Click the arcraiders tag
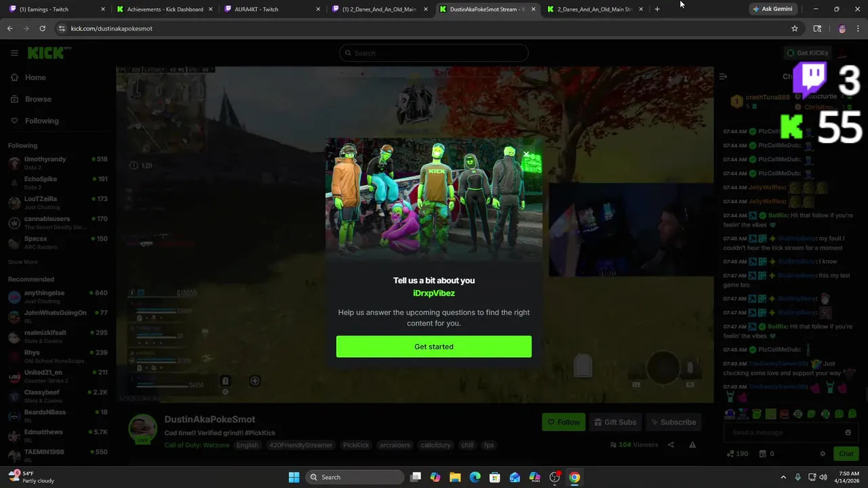The image size is (868, 488). pos(395,445)
